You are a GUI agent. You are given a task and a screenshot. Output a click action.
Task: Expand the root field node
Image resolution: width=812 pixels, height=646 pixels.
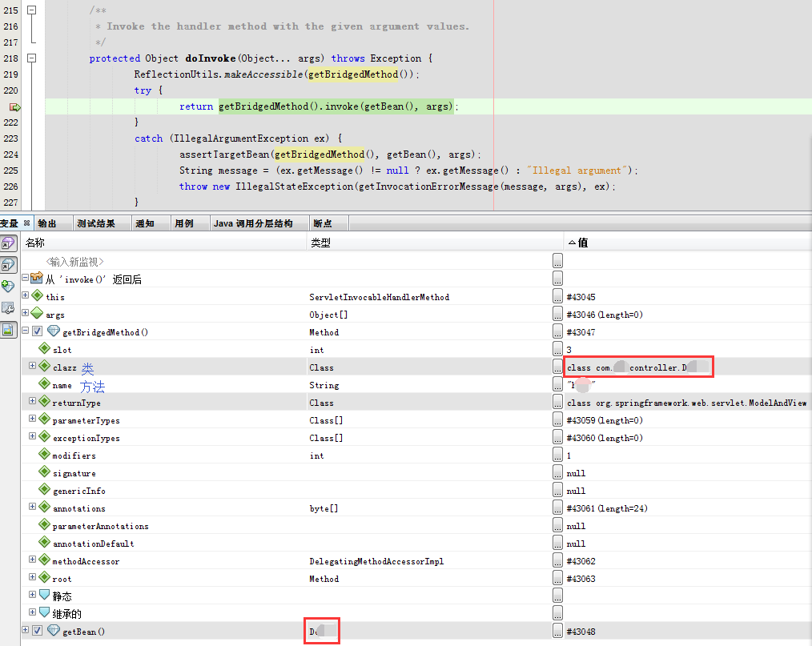point(32,576)
